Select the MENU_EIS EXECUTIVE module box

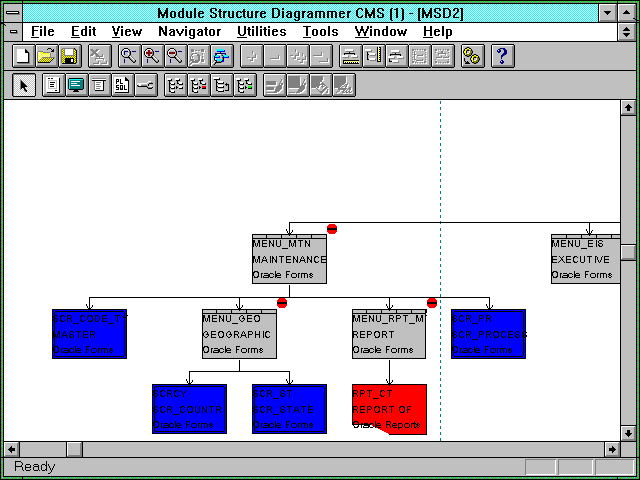coord(584,259)
